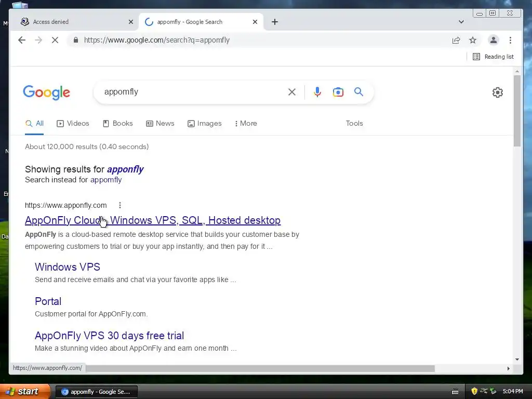This screenshot has height=399, width=532.
Task: Search instead for appomfly link
Action: tap(106, 180)
